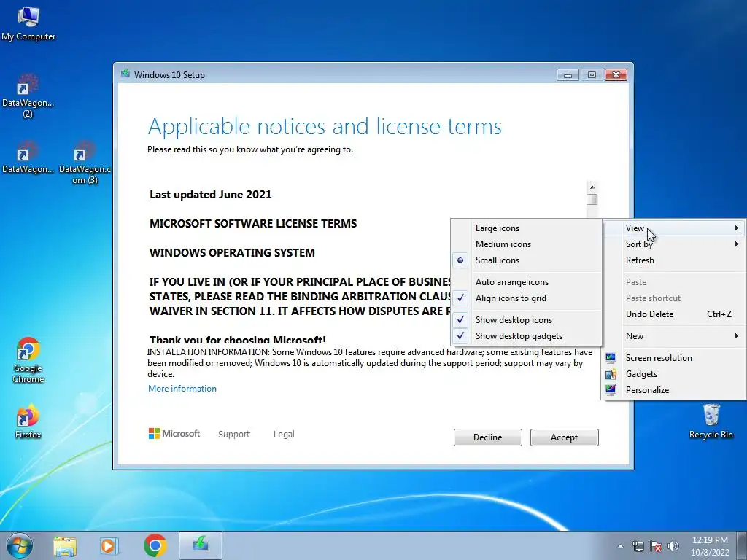
Task: Click the Windows 10 Setup title bar icon
Action: (x=125, y=74)
